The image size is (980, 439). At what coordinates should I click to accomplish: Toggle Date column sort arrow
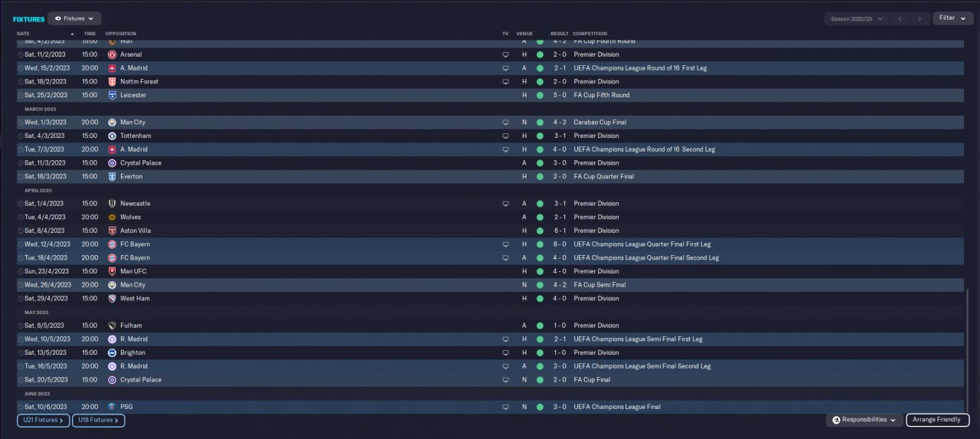pos(72,34)
